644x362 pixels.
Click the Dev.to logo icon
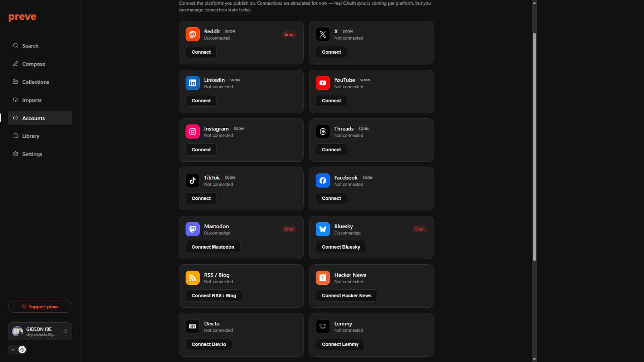click(x=192, y=327)
